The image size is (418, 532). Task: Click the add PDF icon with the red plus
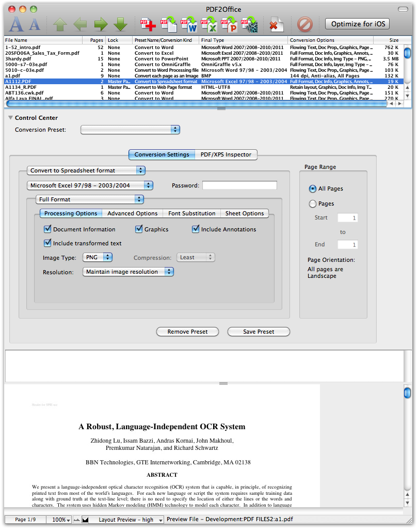[148, 24]
